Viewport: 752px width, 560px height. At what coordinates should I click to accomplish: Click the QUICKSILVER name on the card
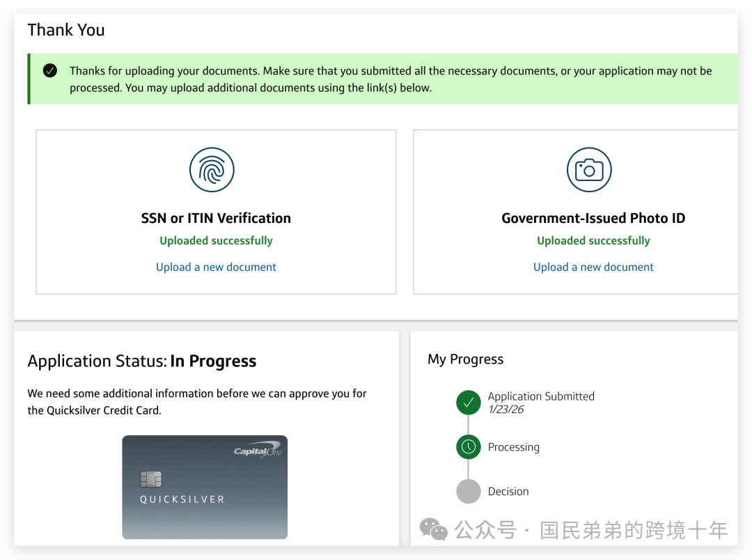(x=182, y=499)
